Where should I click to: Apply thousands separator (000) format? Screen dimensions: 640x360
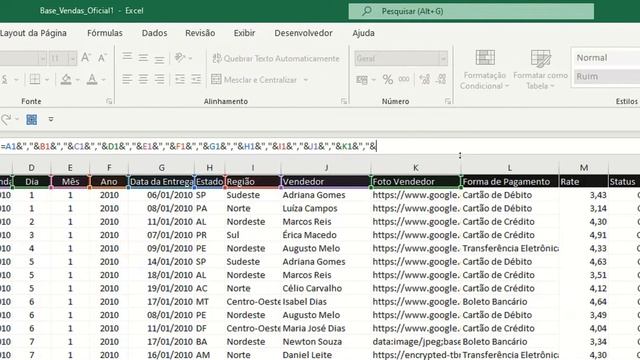[404, 79]
